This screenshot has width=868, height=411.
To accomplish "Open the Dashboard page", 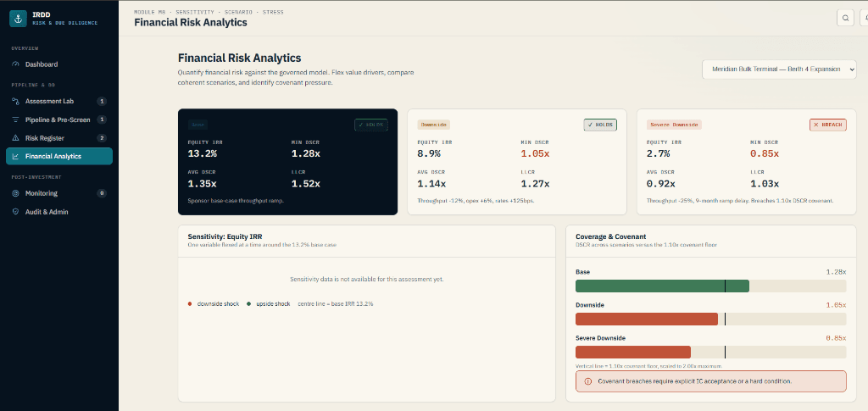I will click(59, 64).
